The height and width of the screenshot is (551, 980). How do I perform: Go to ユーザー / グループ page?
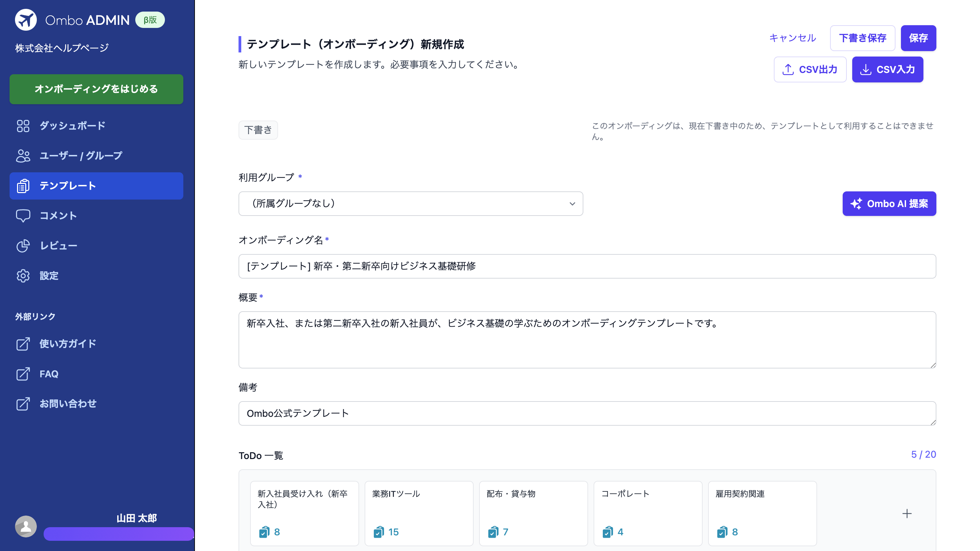96,156
